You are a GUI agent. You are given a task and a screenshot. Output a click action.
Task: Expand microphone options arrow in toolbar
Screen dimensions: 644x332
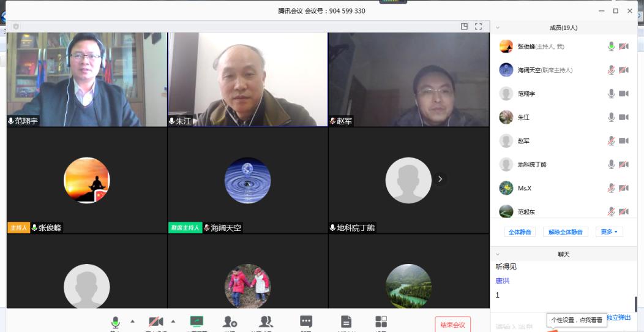pos(132,321)
